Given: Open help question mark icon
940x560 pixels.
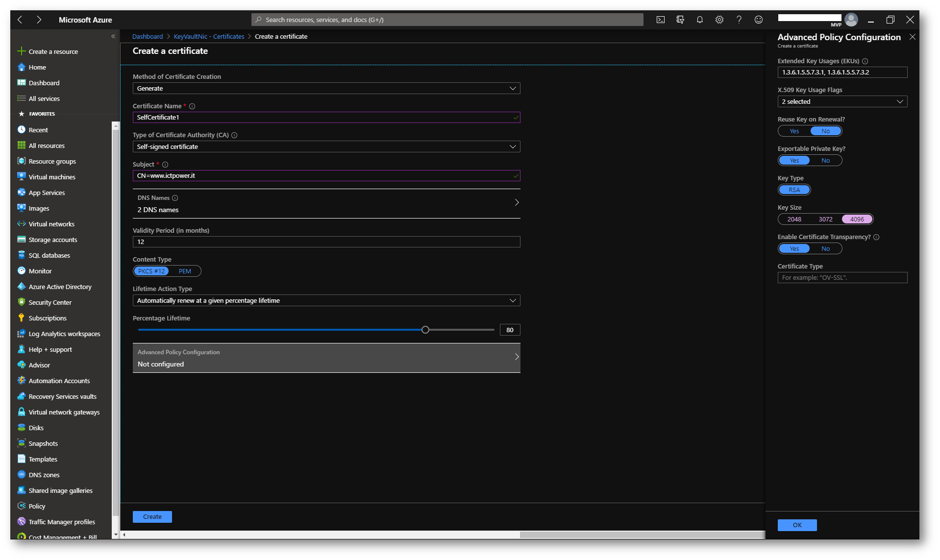Looking at the screenshot, I should (x=739, y=20).
